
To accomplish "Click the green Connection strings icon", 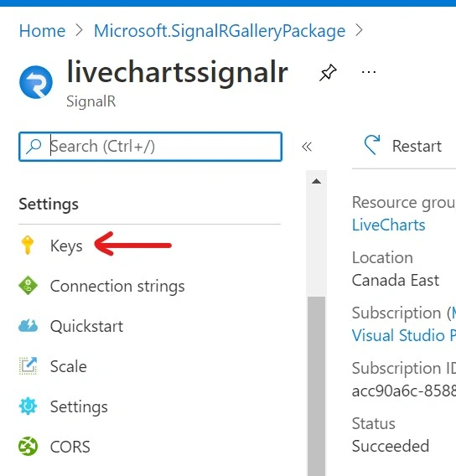I will pos(28,286).
